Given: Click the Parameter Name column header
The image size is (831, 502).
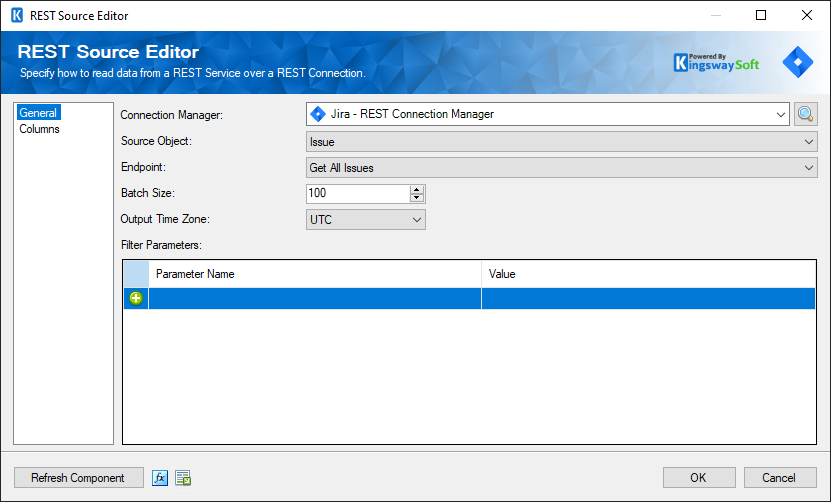Looking at the screenshot, I should coord(315,274).
